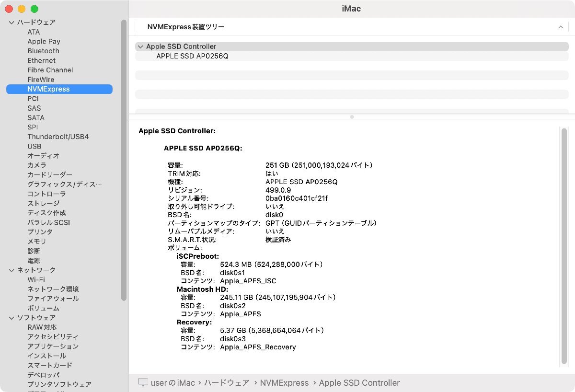Click NVMExpress in the path bar
Viewport: 575px width, 392px height.
284,383
